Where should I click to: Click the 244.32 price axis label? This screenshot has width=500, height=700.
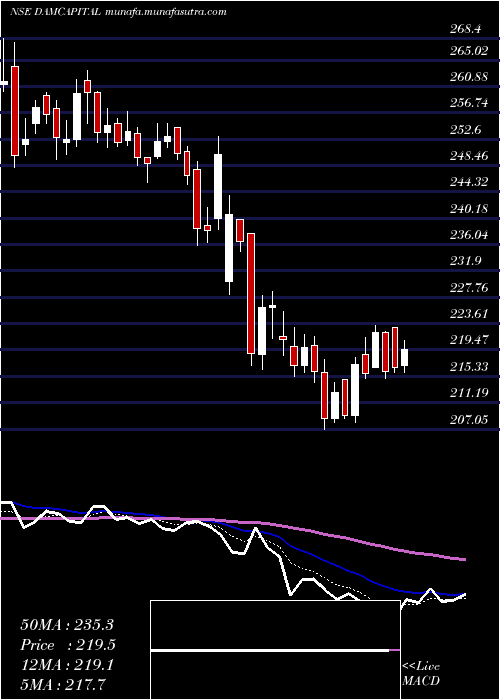pyautogui.click(x=468, y=182)
